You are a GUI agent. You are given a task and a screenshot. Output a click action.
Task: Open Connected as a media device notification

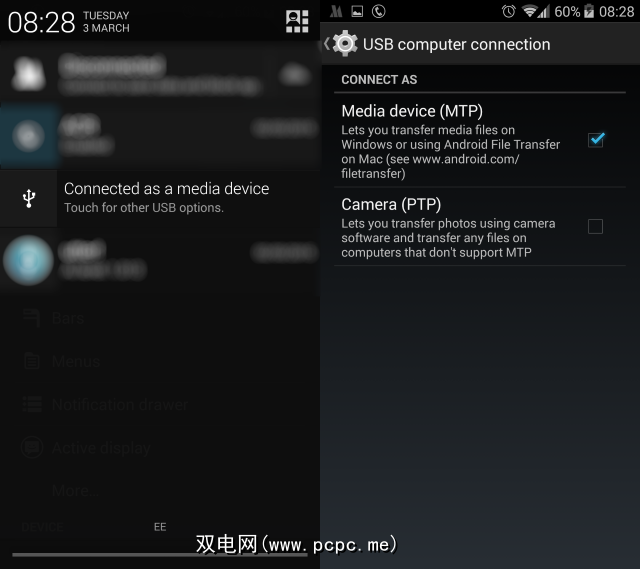tap(160, 198)
